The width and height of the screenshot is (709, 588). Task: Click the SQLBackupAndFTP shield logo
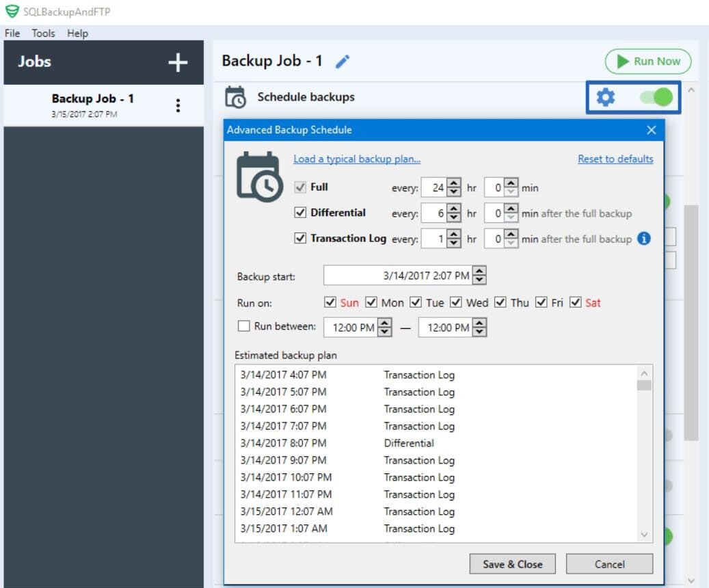pyautogui.click(x=10, y=11)
